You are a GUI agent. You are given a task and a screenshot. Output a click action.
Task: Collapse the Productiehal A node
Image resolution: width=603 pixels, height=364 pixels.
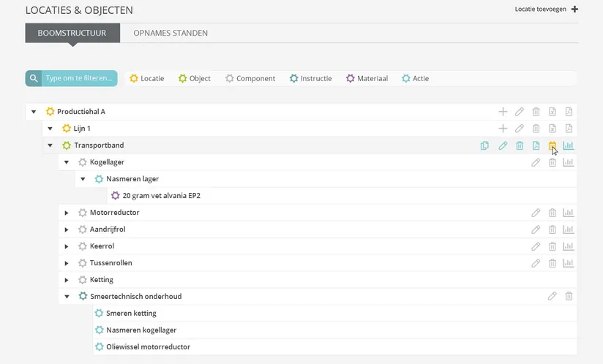(x=34, y=112)
